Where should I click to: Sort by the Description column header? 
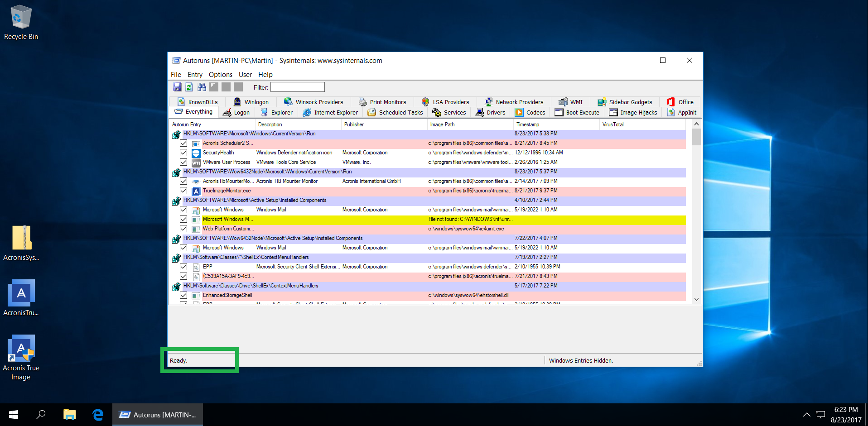click(x=298, y=124)
